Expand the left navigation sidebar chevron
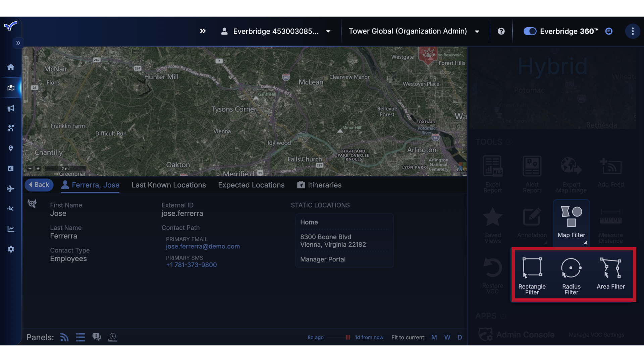644x362 pixels. [x=18, y=43]
